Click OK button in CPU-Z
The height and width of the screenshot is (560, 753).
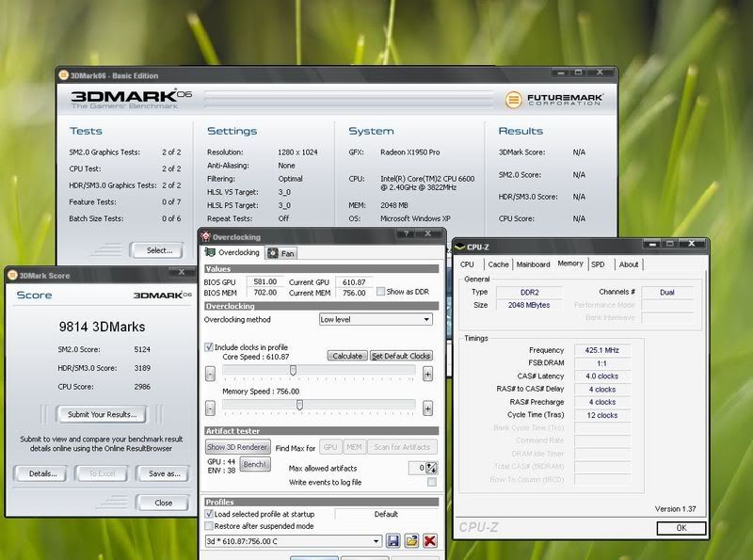pyautogui.click(x=681, y=528)
